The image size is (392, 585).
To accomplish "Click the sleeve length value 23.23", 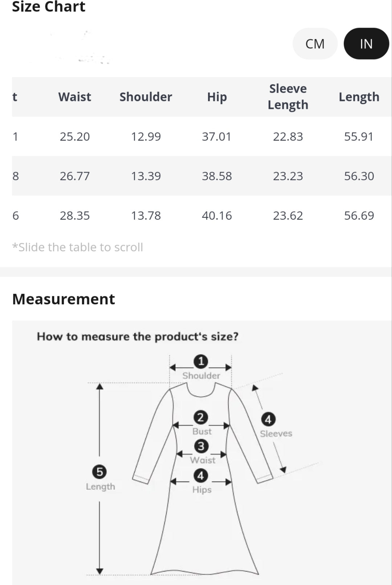I will [288, 176].
